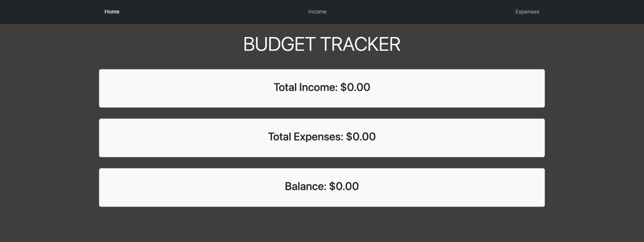Click the $0.00 amount beside Total Expenses
Viewport: 644px width, 242px height.
point(361,137)
